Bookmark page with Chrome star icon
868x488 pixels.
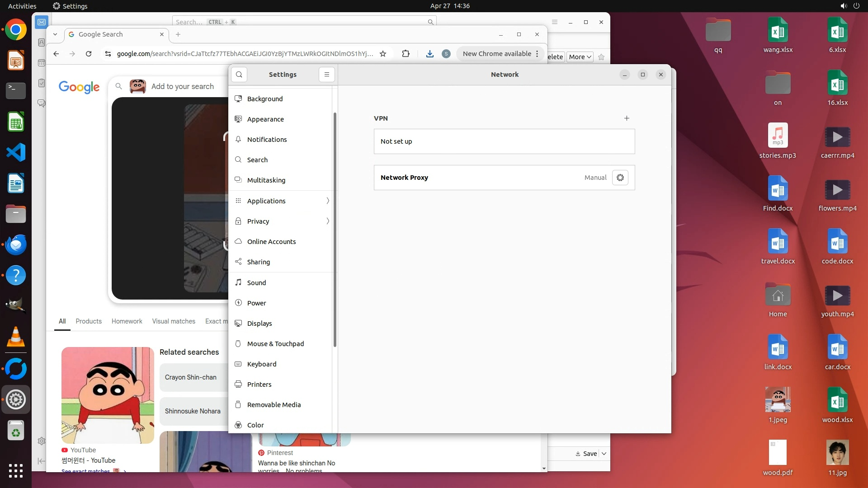(383, 54)
